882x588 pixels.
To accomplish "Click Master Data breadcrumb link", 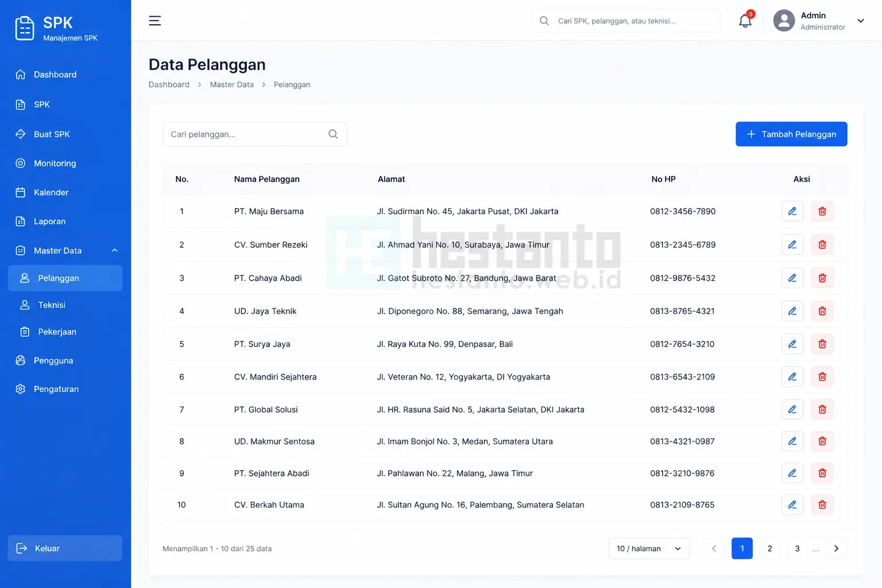I will coord(232,84).
